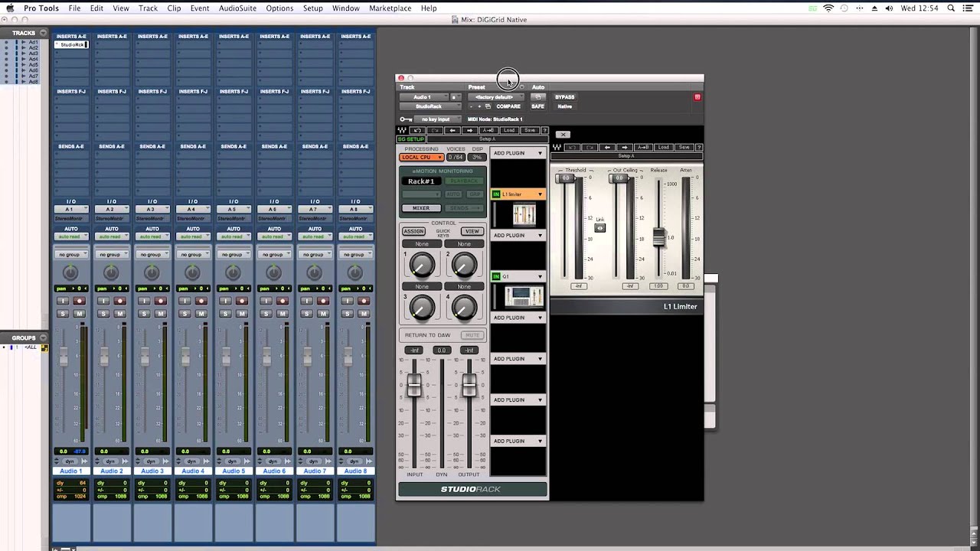Open the L1 Limiter plugin thumbnail
The height and width of the screenshot is (551, 980).
click(524, 215)
